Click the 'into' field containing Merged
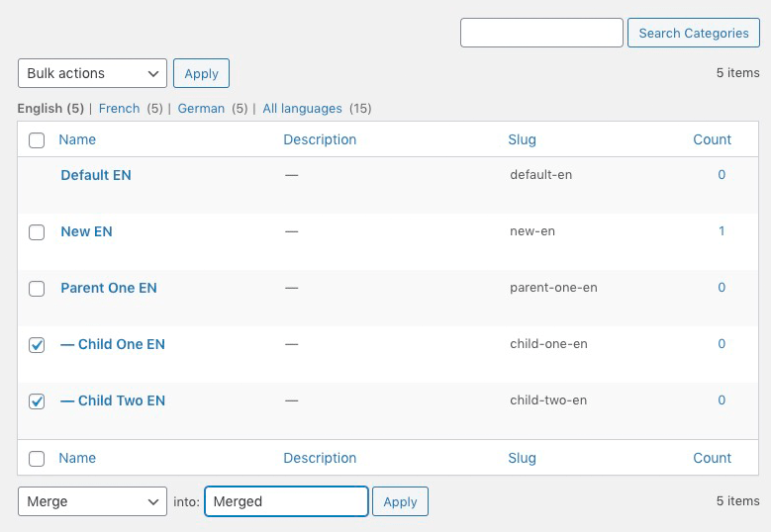The image size is (771, 532). (286, 501)
